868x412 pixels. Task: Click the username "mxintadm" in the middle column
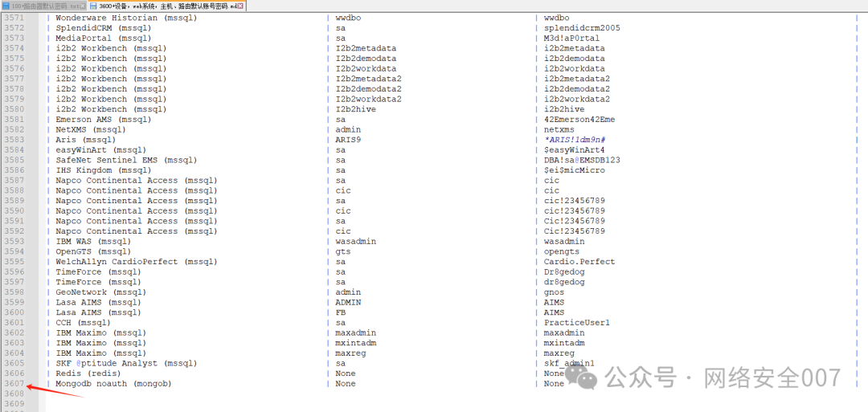(x=356, y=343)
